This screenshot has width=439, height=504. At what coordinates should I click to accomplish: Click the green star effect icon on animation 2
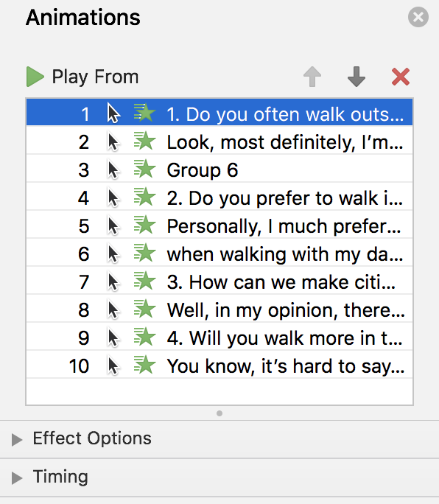click(x=145, y=141)
